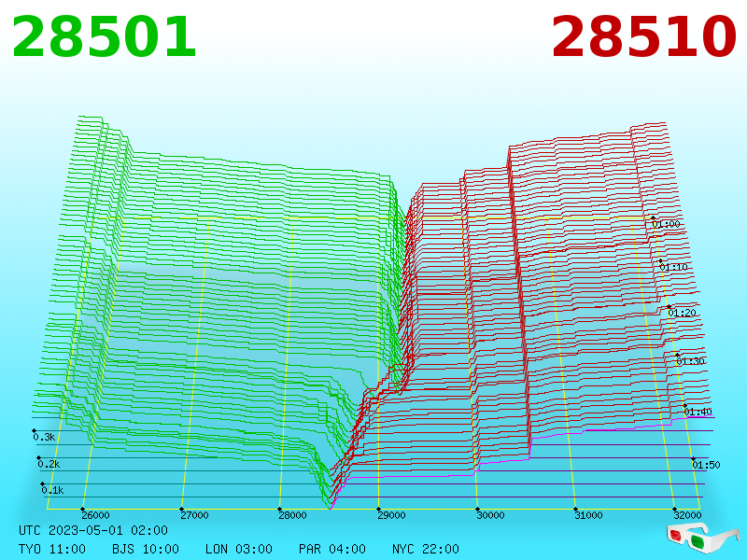This screenshot has width=747, height=560.
Task: Click the 26000 price axis label
Action: point(95,515)
